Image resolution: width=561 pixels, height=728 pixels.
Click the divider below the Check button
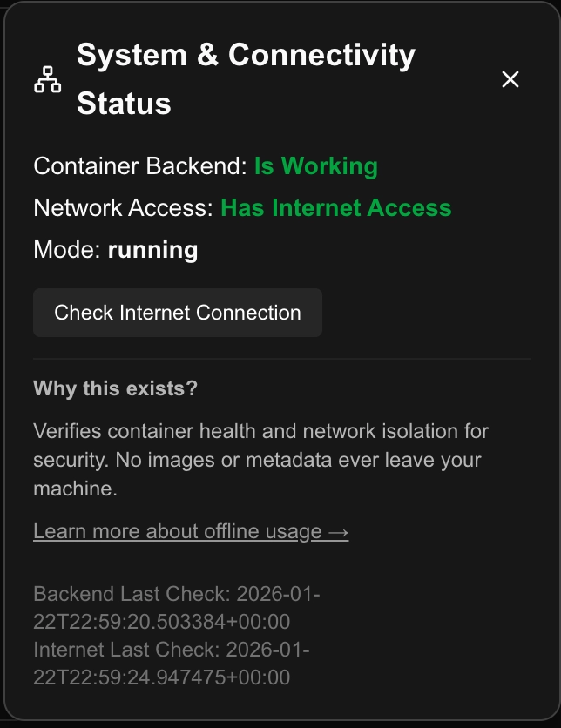pyautogui.click(x=280, y=359)
